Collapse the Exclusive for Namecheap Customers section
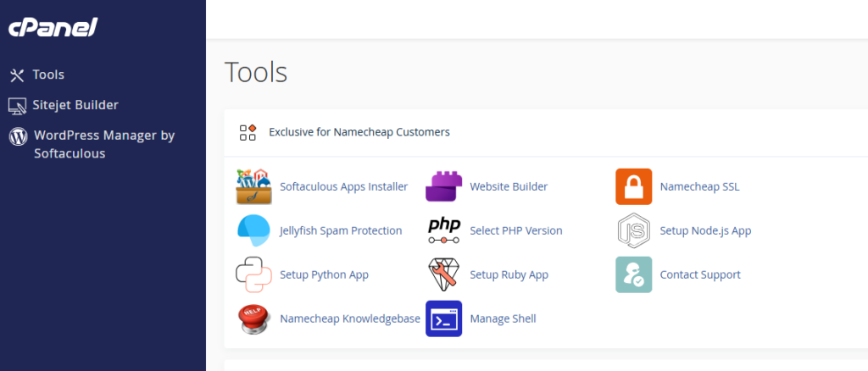 click(x=359, y=132)
